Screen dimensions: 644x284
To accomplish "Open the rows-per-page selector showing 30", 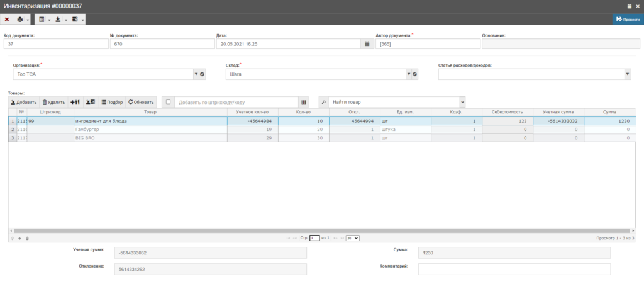I will pos(353,238).
